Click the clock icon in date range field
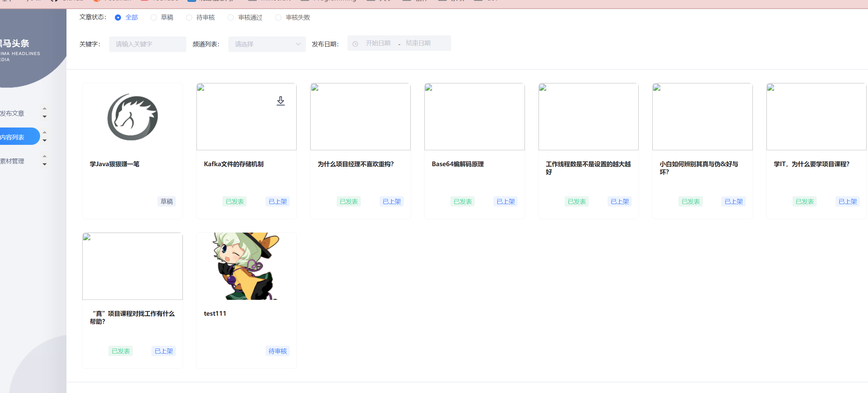 pyautogui.click(x=355, y=44)
